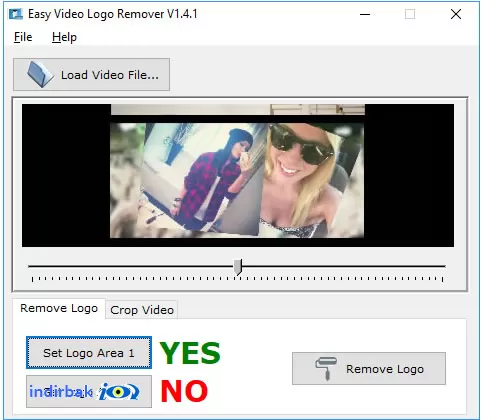Switch to the Crop Video tab
The image size is (481, 420).
pos(142,310)
